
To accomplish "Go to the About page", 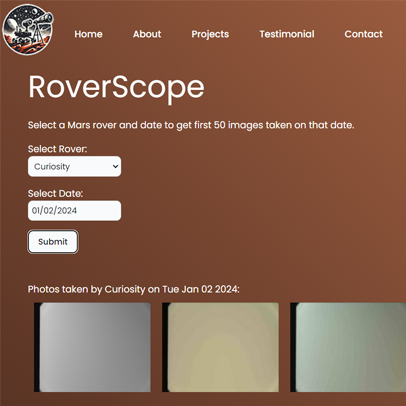I will coord(147,34).
